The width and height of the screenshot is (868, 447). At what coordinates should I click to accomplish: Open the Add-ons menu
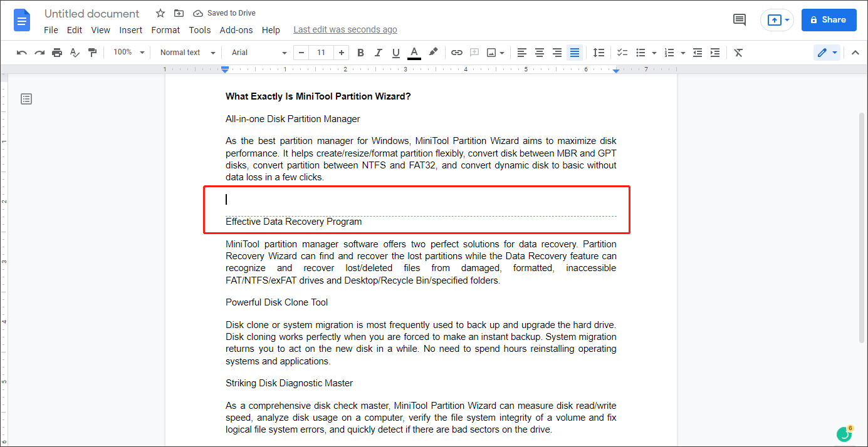236,30
